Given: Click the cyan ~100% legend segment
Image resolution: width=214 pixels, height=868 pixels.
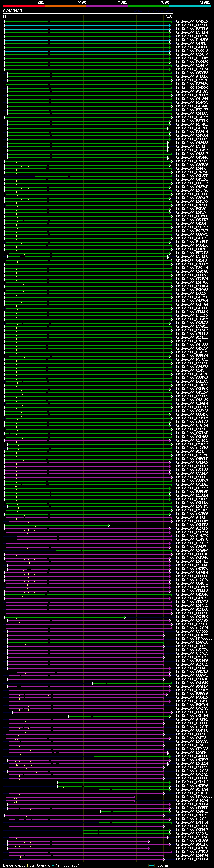Looking at the screenshot, I should [190, 6].
